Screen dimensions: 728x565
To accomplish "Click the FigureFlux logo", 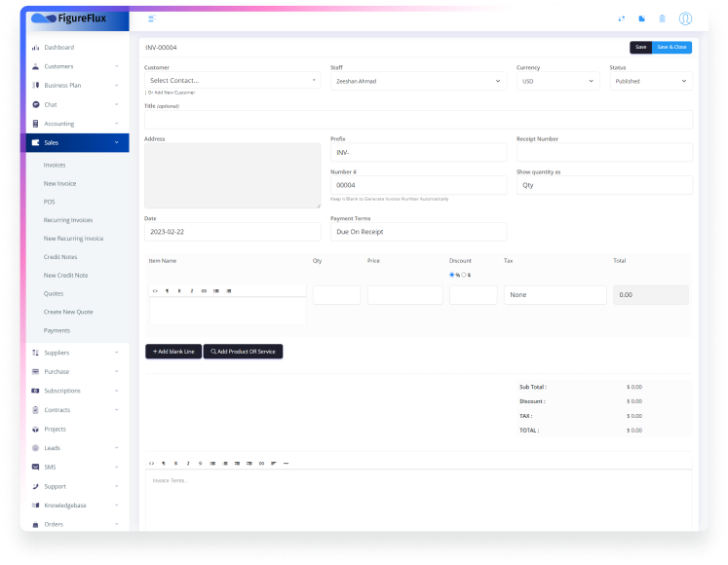I will coord(69,19).
